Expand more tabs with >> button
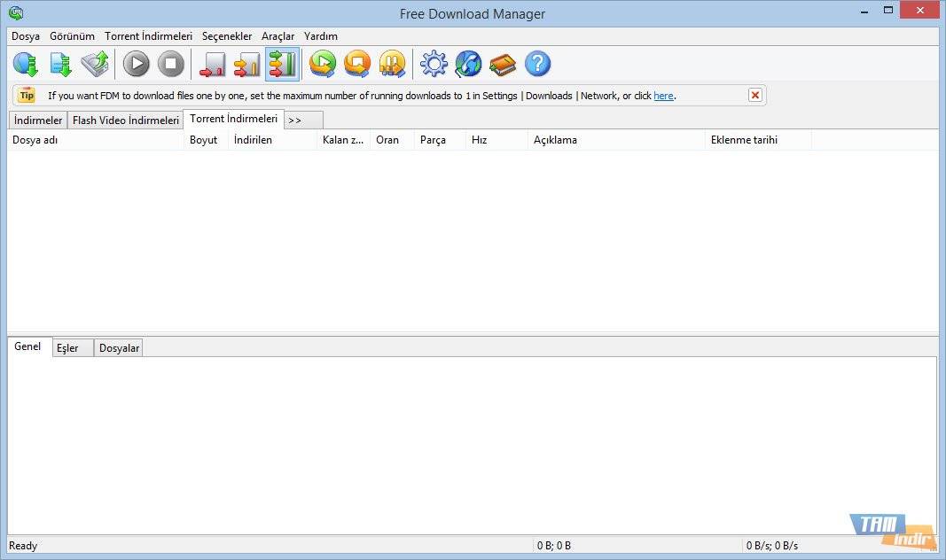Screen dimensions: 946x560 303,120
